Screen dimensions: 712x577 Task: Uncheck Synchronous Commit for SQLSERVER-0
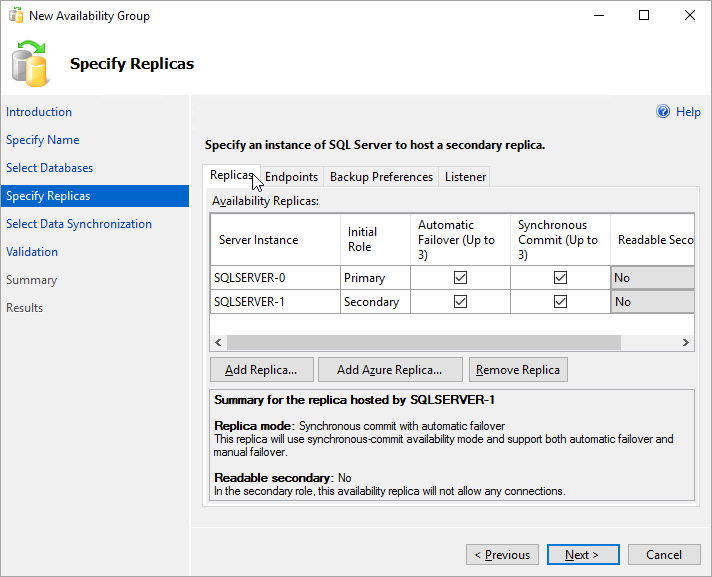pyautogui.click(x=560, y=278)
